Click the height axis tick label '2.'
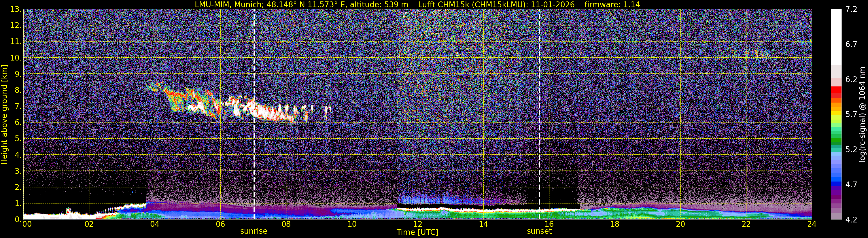 (x=18, y=188)
